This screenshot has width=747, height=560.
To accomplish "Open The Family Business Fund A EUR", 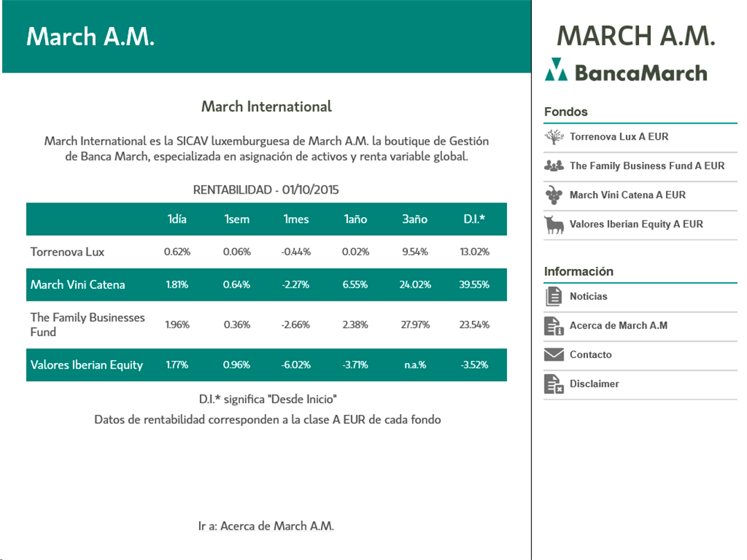I will point(640,166).
